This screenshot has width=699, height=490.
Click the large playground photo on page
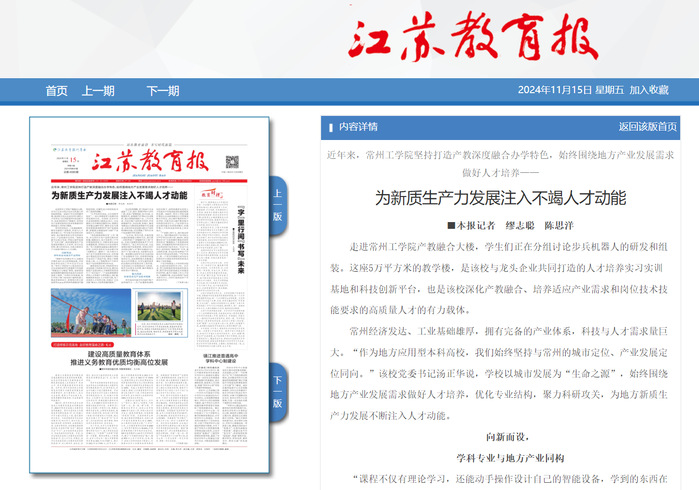[x=91, y=313]
